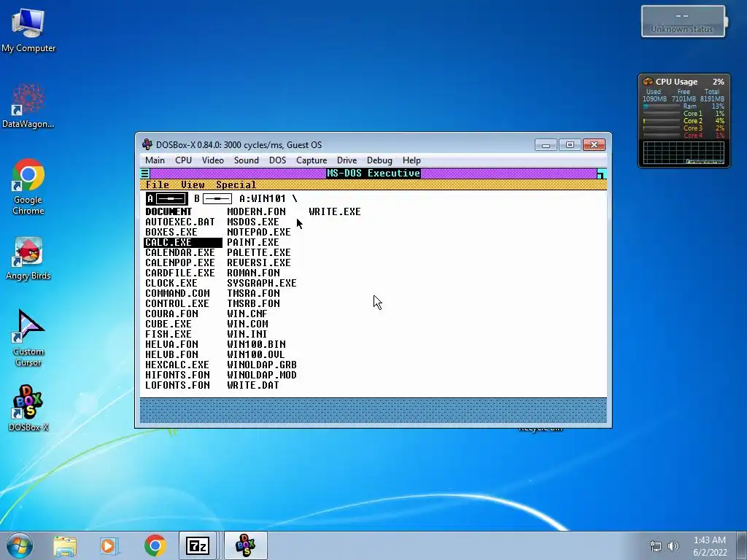Open the Sound menu
This screenshot has width=747, height=560.
(x=247, y=160)
